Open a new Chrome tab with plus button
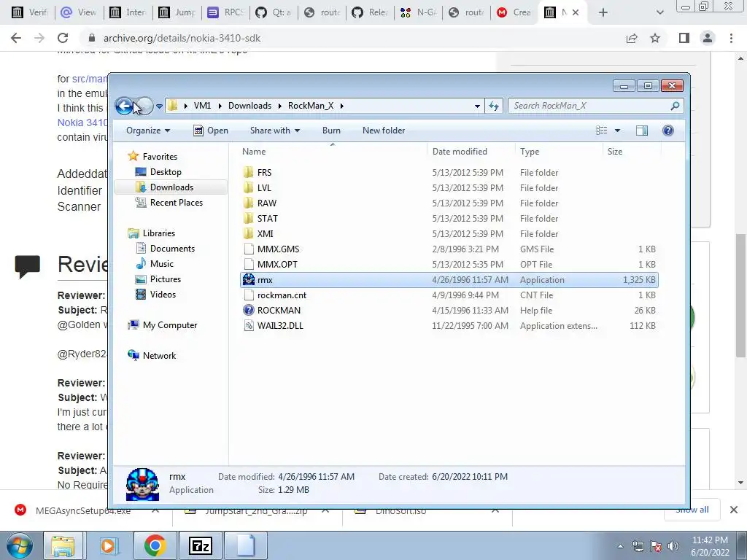The width and height of the screenshot is (747, 560). coord(603,12)
